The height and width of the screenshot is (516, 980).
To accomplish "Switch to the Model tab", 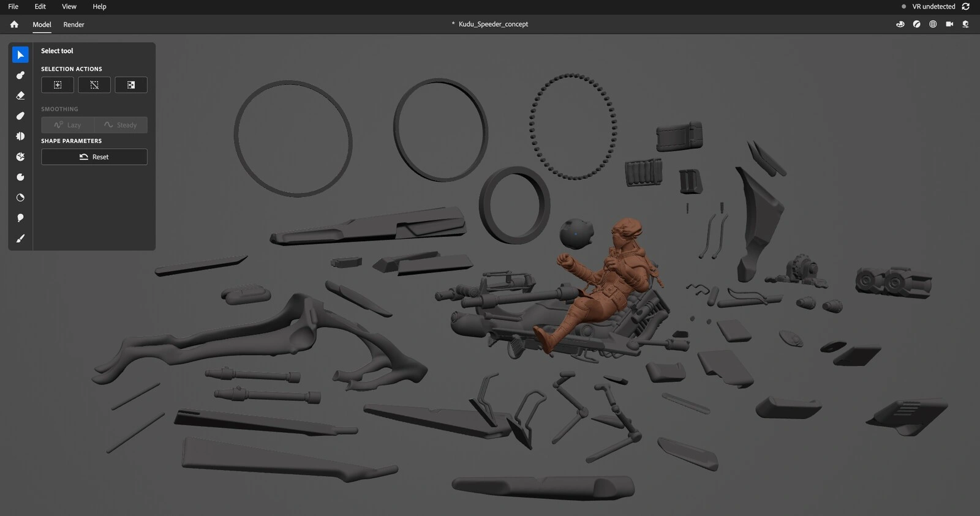I will (x=42, y=24).
